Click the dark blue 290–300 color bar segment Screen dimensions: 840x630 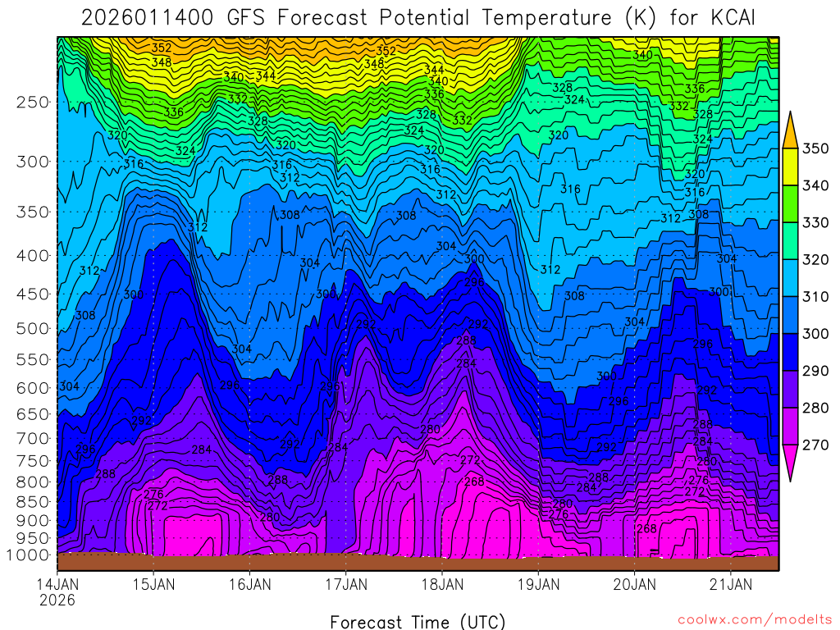pos(790,351)
